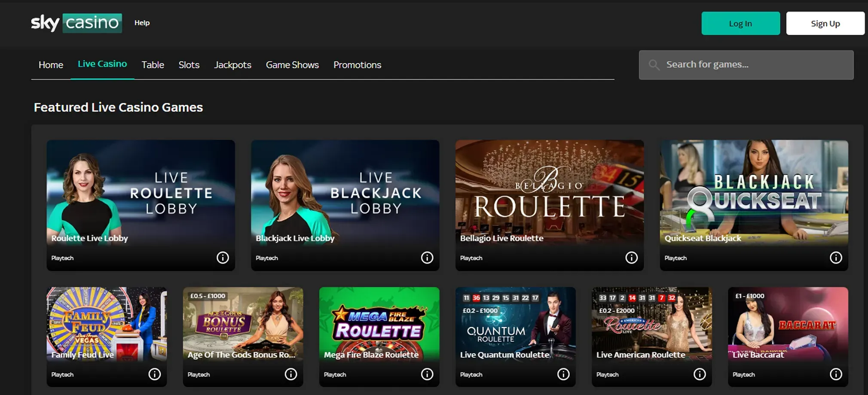Image resolution: width=868 pixels, height=395 pixels.
Task: Open info for Bellagio Live Roulette
Action: point(631,258)
